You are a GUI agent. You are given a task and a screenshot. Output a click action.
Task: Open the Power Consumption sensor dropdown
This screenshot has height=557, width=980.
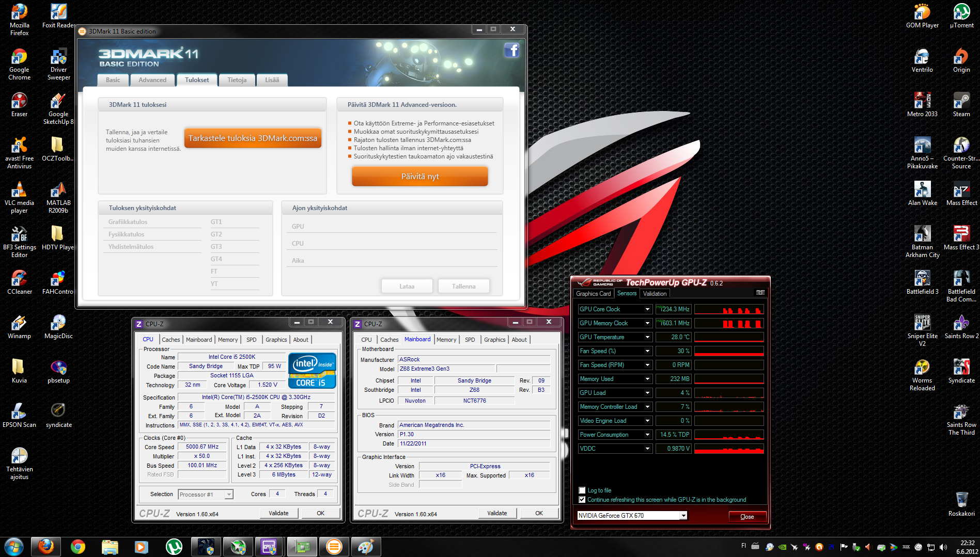[647, 435]
